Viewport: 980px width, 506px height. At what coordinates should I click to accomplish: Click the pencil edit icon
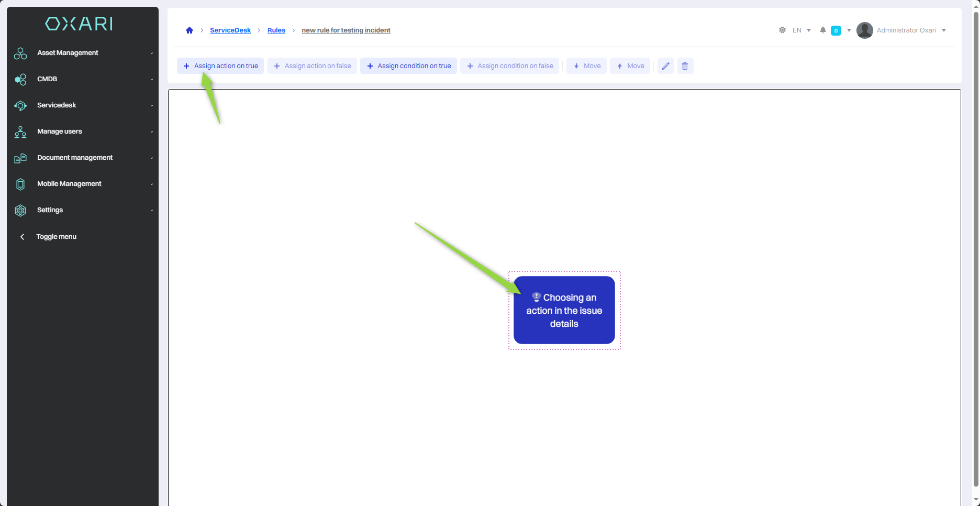coord(665,66)
